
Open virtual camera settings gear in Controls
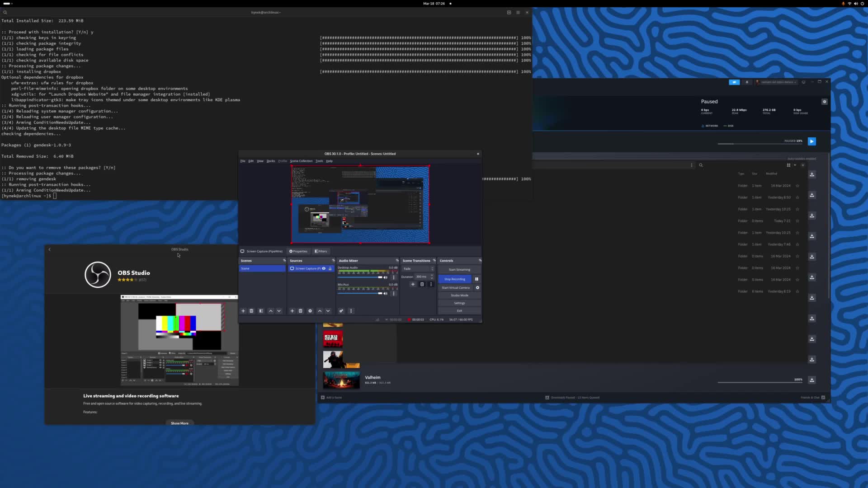tap(478, 288)
